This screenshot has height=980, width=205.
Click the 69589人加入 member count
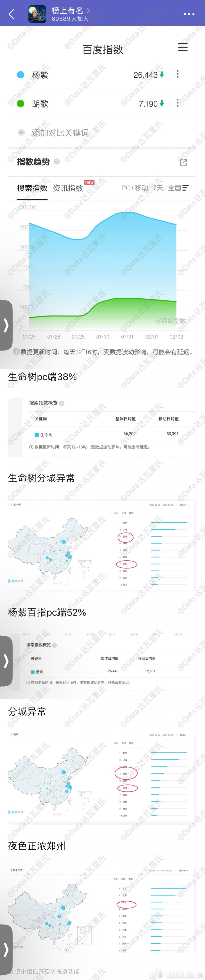[70, 19]
